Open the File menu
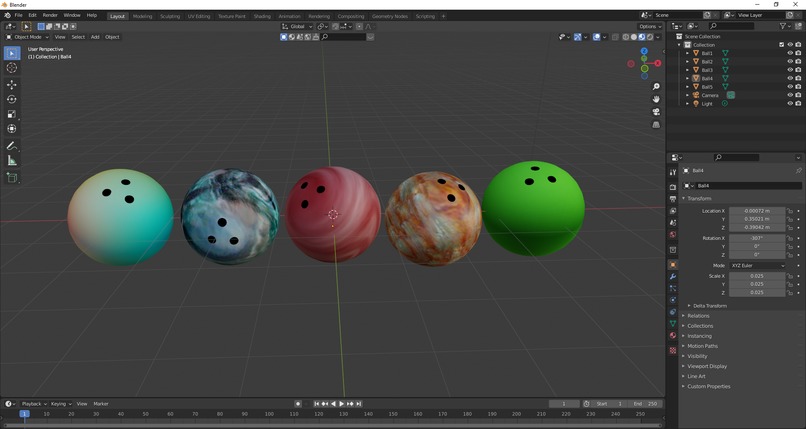Viewport: 806px width, 429px height. tap(19, 15)
